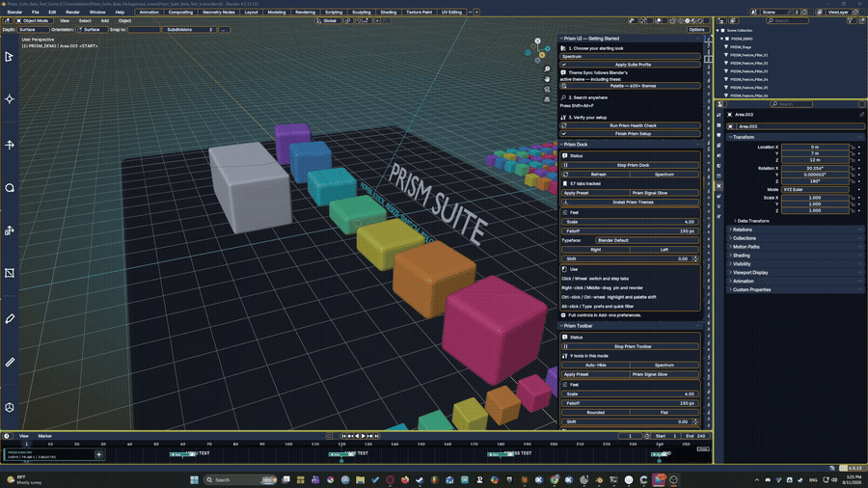
Task: Select Right option in Prism Dock
Action: (x=596, y=250)
